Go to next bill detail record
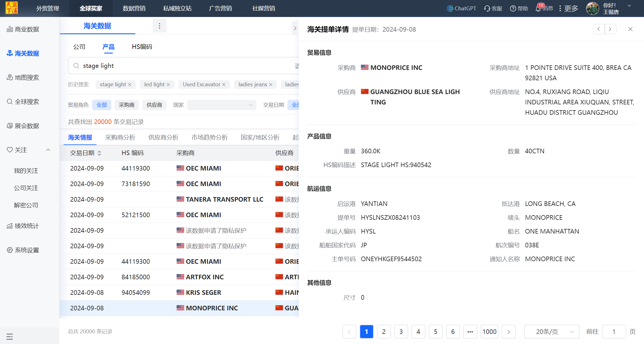This screenshot has width=644, height=344. (x=610, y=29)
